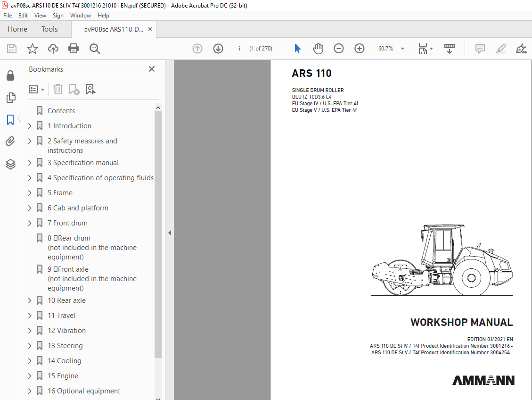Expand 15 Engine bookmark
Viewport: 532px width, 400px height.
click(x=30, y=376)
